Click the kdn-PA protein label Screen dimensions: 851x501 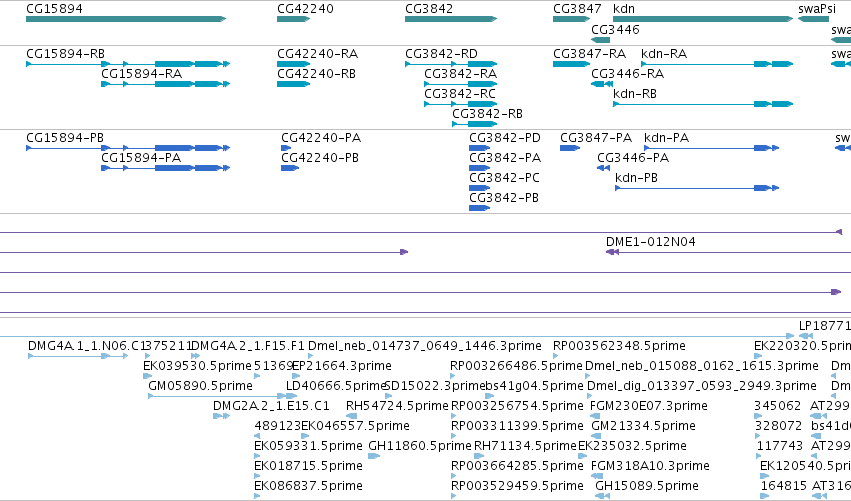[666, 138]
